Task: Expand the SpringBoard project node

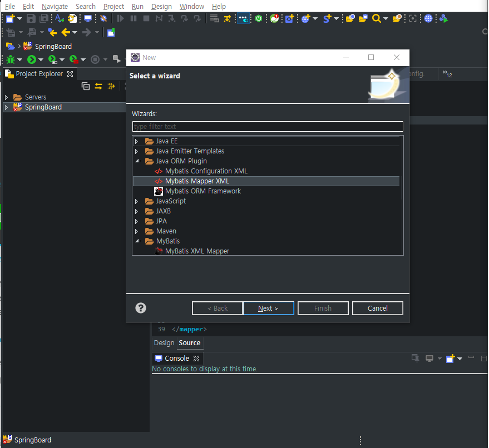Action: 6,107
